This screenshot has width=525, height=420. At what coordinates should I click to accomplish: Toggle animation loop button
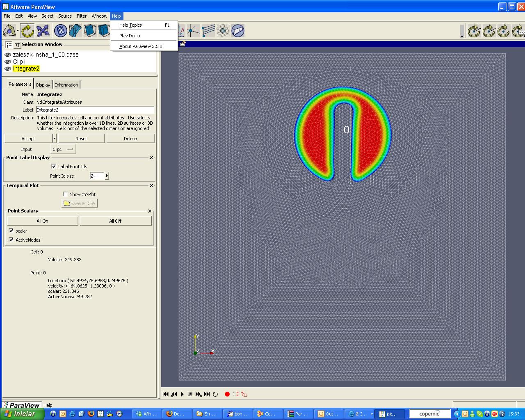click(x=215, y=394)
